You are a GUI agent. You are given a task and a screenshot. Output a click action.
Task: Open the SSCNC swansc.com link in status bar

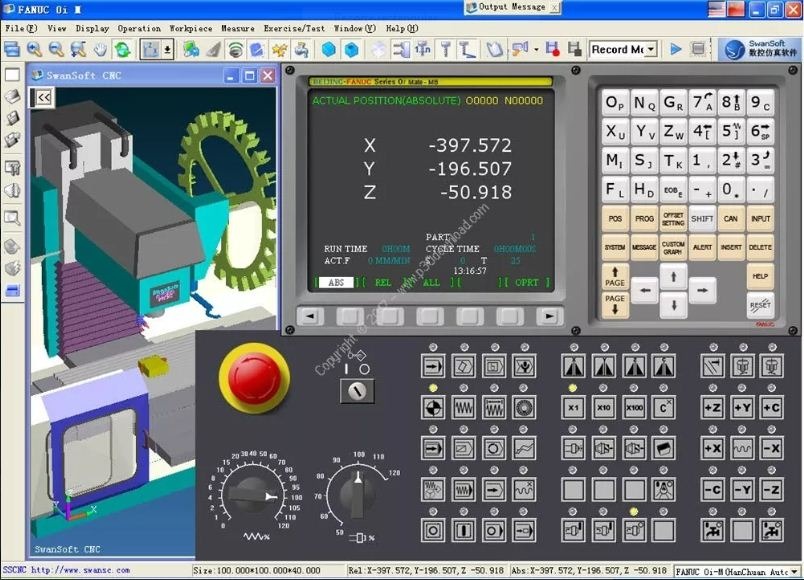67,570
